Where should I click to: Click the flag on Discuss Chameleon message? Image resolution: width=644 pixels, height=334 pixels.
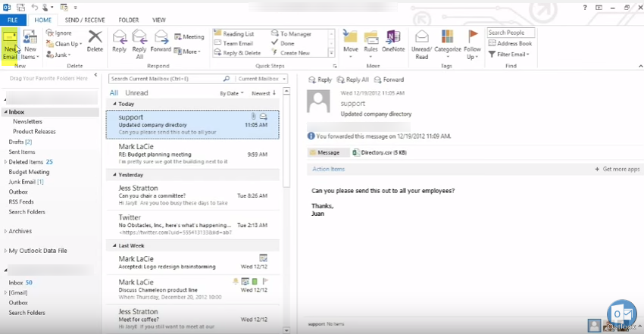tap(265, 281)
